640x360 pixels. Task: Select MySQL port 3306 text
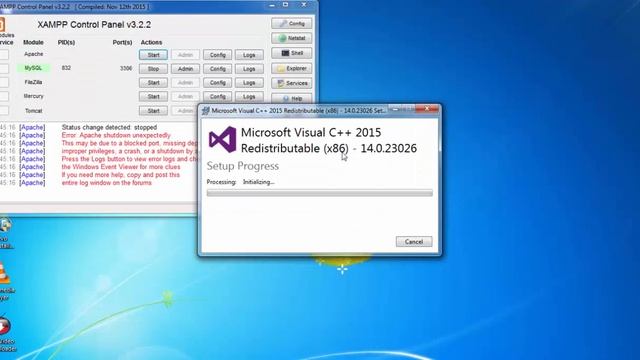[126, 68]
